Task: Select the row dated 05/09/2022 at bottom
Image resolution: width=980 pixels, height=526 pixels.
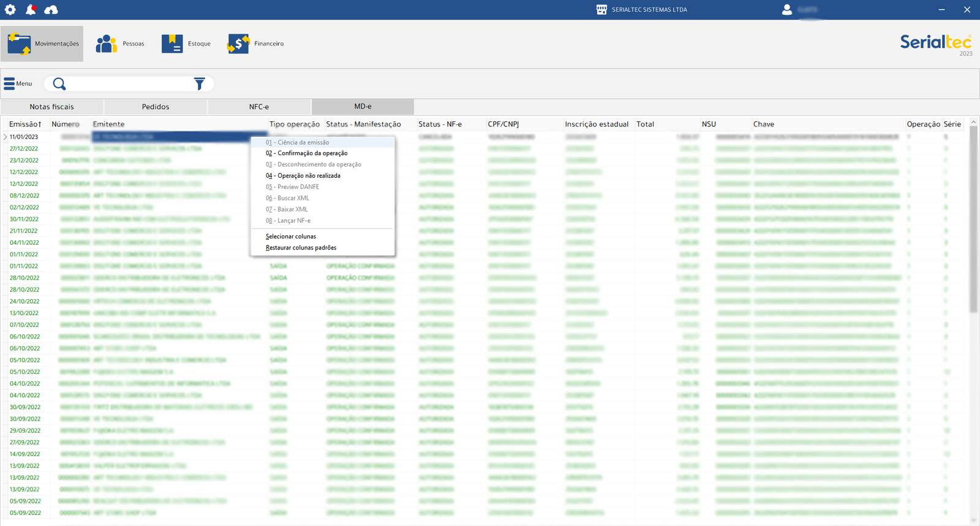Action: point(485,513)
